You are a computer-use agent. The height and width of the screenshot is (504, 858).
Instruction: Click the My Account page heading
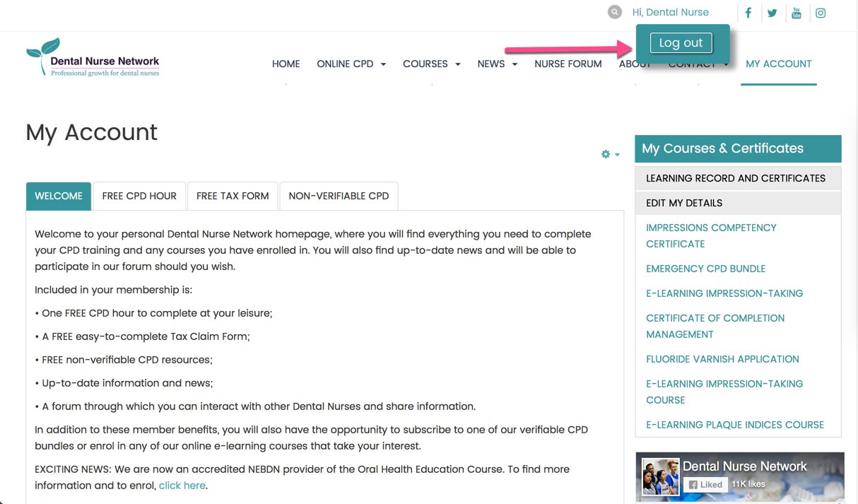click(x=92, y=132)
